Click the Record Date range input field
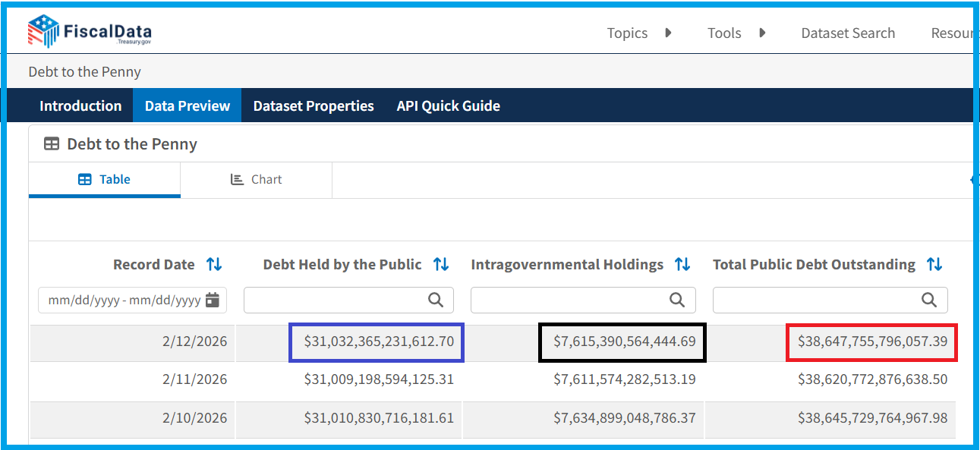Viewport: 980px width, 450px height. tap(123, 301)
